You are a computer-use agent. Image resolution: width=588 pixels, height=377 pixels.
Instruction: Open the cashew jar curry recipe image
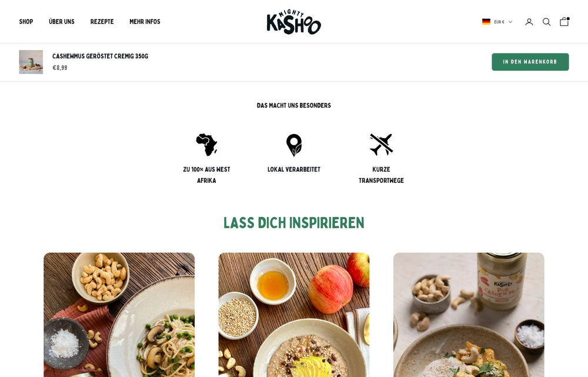[x=469, y=315]
